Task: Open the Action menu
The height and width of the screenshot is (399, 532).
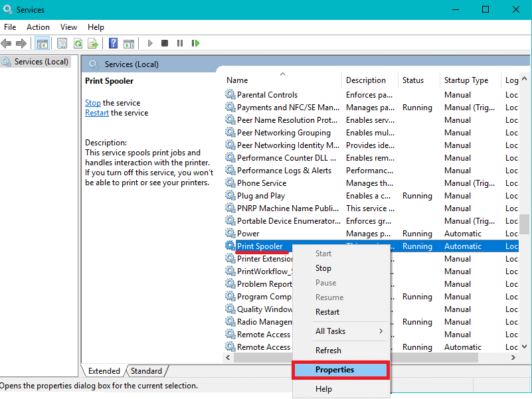Action: [38, 27]
